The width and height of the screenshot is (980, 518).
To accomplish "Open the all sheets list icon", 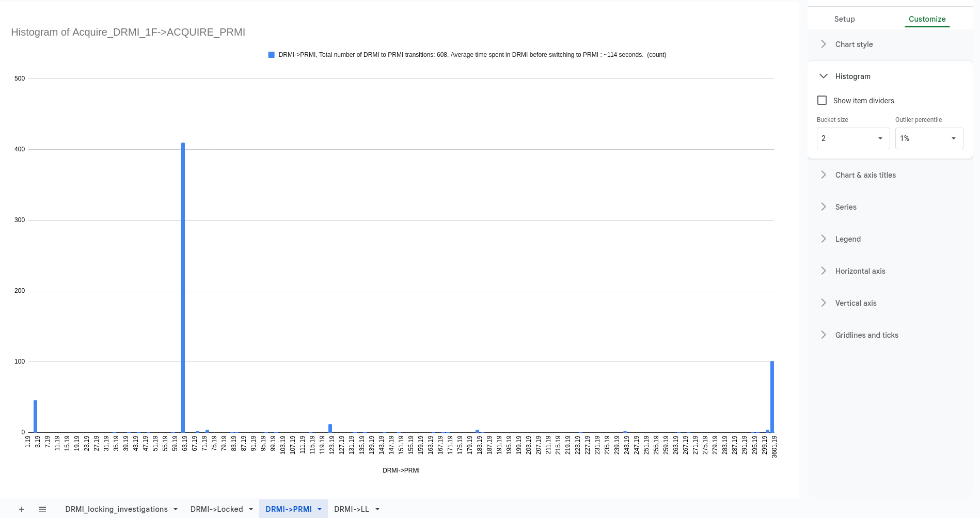I will [42, 509].
